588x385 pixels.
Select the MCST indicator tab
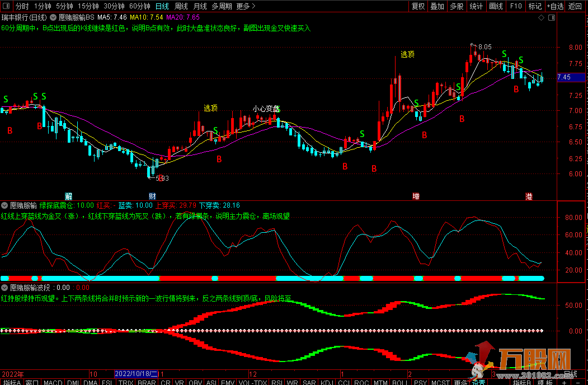pos(440,382)
